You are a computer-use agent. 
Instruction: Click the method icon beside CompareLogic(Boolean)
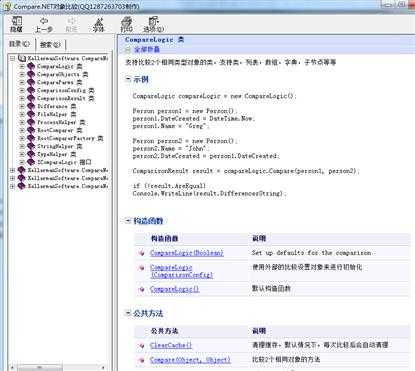coord(142,253)
